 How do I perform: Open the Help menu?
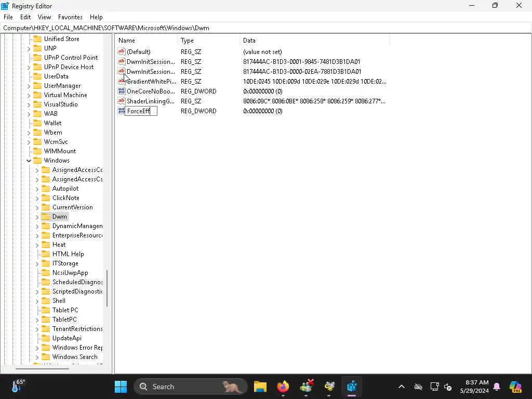96,17
